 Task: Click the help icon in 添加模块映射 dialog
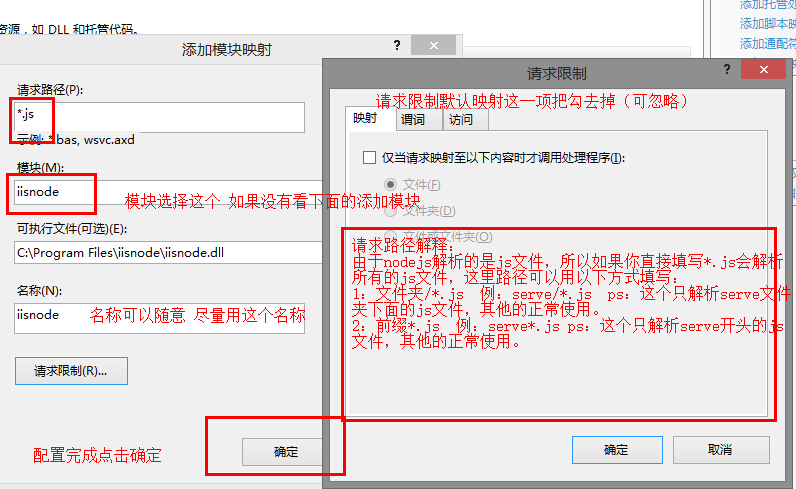pyautogui.click(x=397, y=46)
